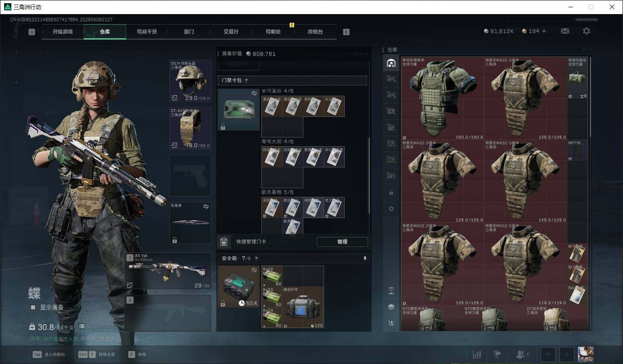Image resolution: width=623 pixels, height=364 pixels.
Task: Toggle the 显示装备 checkbox
Action: point(33,307)
